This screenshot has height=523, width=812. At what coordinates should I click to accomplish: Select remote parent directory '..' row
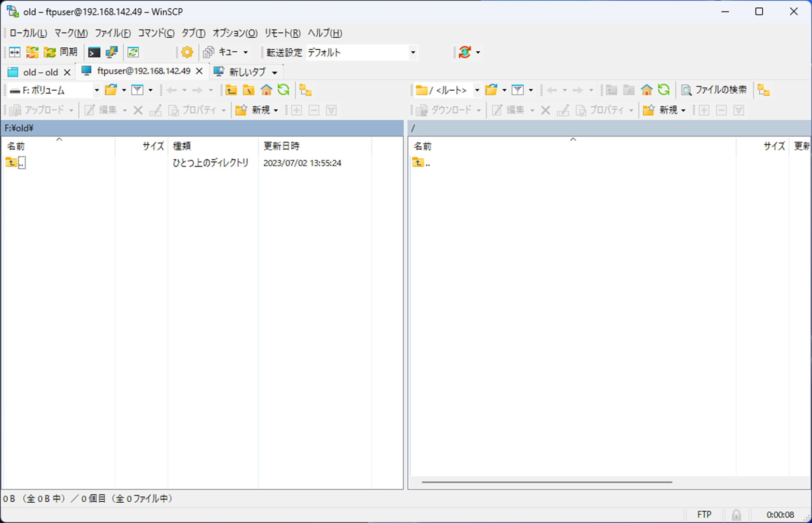click(610, 163)
